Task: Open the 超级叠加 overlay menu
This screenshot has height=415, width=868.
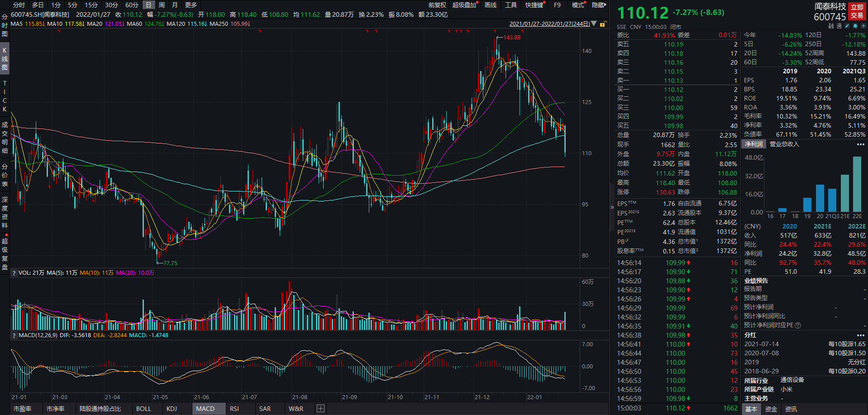Action: (465, 5)
